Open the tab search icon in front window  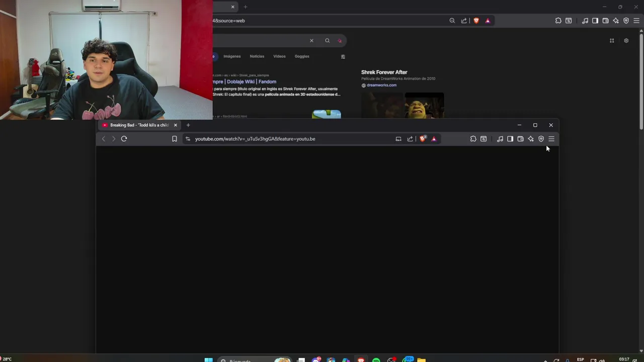coord(484,139)
